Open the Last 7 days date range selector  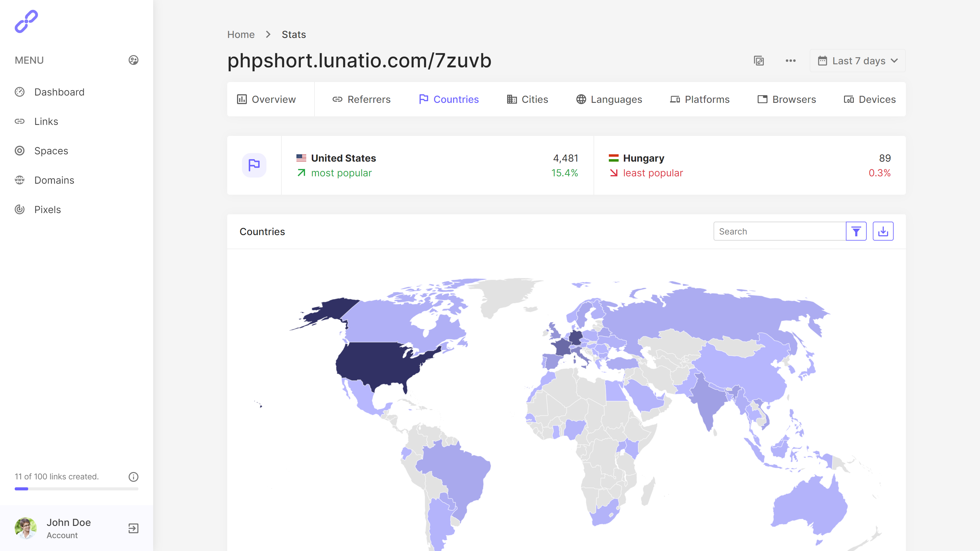pyautogui.click(x=858, y=61)
